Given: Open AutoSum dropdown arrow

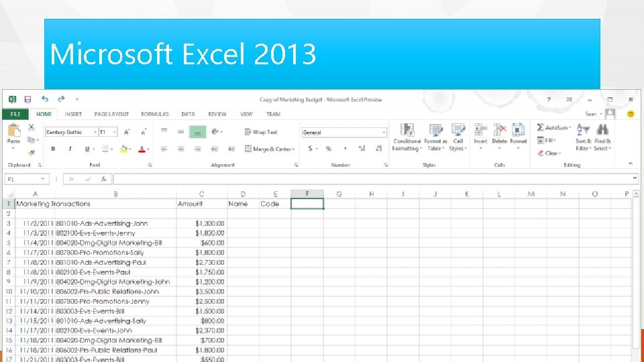Looking at the screenshot, I should click(570, 128).
